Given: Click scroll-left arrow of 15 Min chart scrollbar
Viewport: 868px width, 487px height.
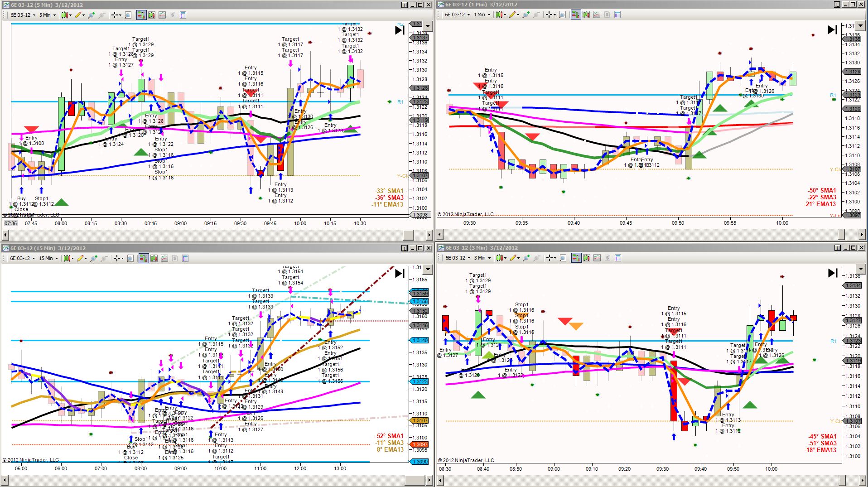Looking at the screenshot, I should click(x=5, y=480).
